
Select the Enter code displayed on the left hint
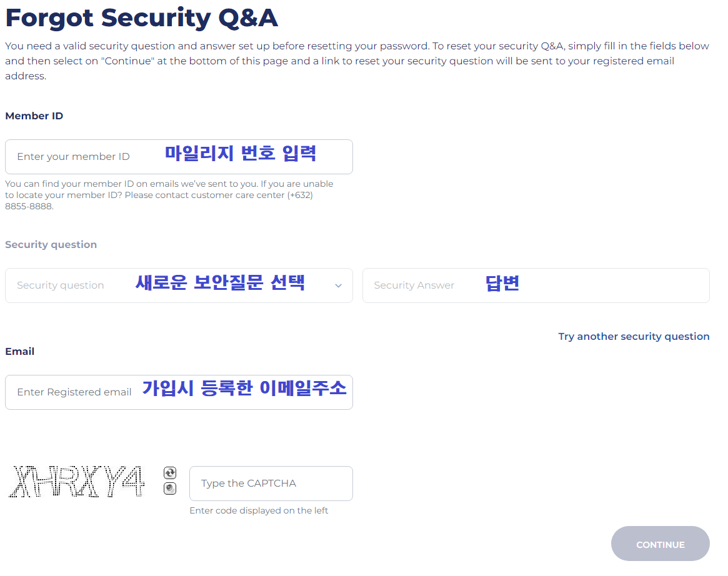pos(259,510)
